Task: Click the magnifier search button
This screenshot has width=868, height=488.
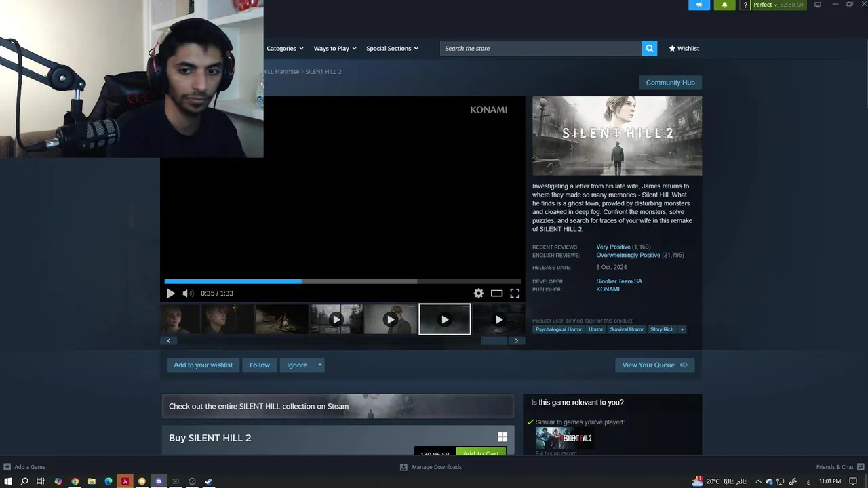Action: 650,48
